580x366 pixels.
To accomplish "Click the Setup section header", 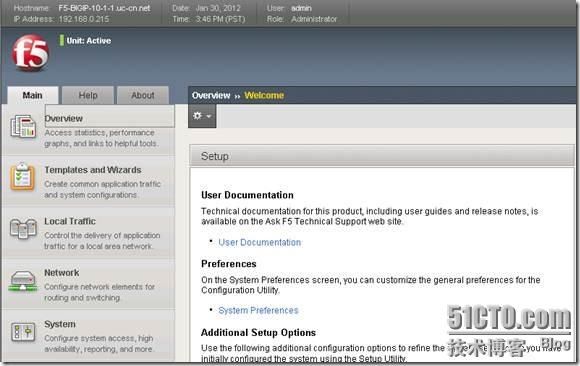I will point(382,156).
